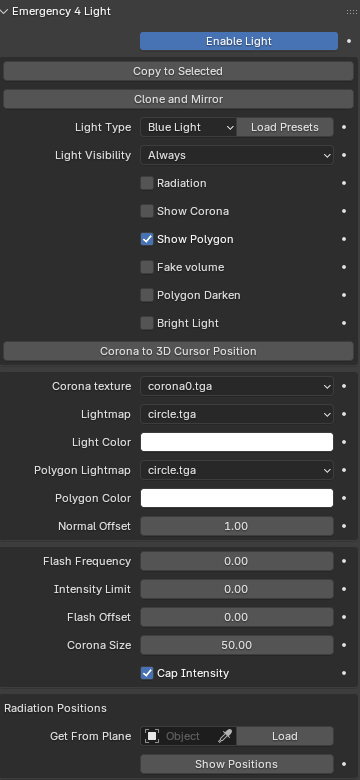
Task: Open the Light Visibility dropdown
Action: 237,155
